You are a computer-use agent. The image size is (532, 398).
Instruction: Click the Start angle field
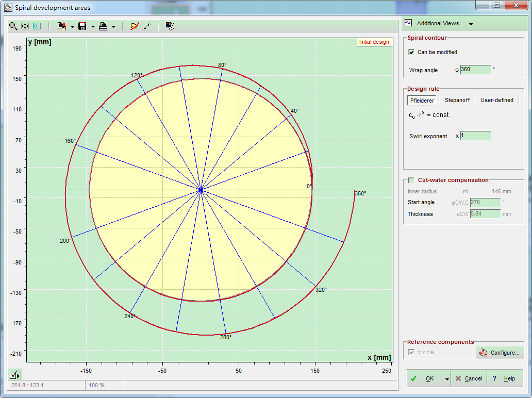click(x=485, y=202)
